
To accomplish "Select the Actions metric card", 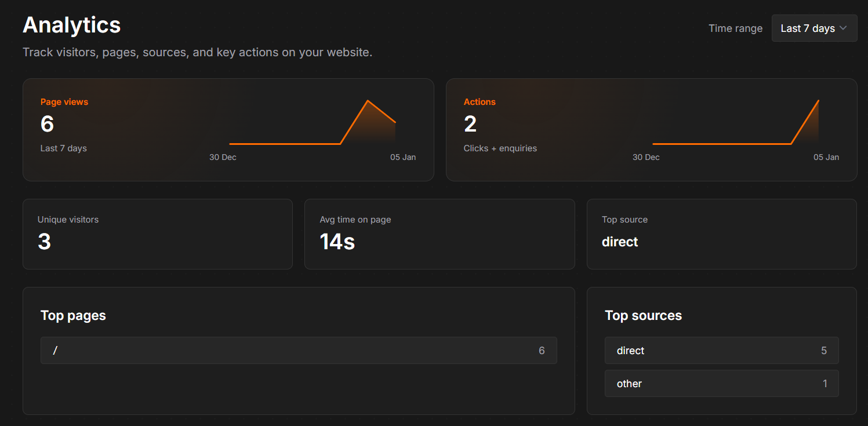I will [651, 129].
